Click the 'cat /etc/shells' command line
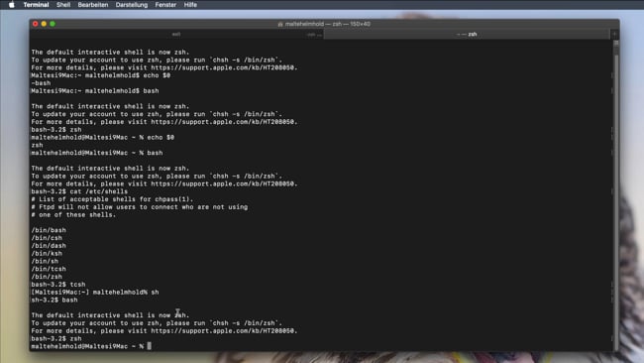Screen dimensions: 644x363 (x=79, y=191)
